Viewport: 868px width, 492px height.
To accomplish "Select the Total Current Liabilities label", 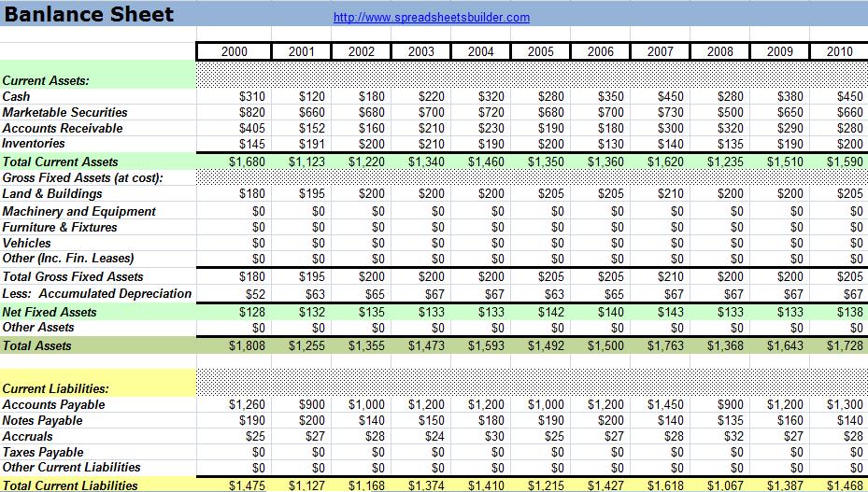I will coord(70,485).
